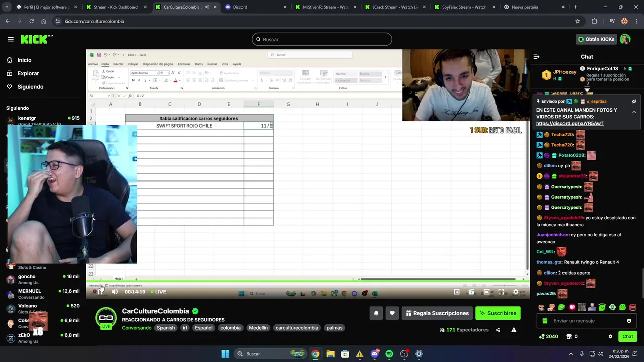The width and height of the screenshot is (644, 362).
Task: Open goncho channel in following list
Action: point(43,279)
